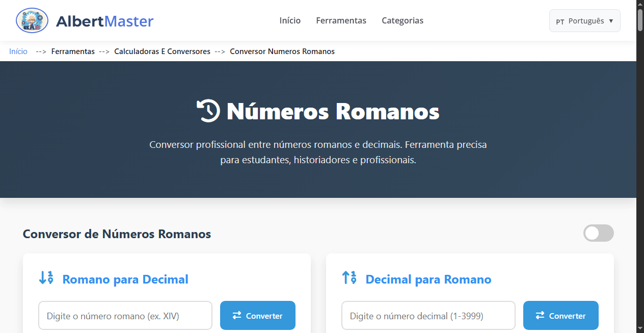Click the Decimal para Romano arrows icon
Screen dimensions: 644x333
349,278
